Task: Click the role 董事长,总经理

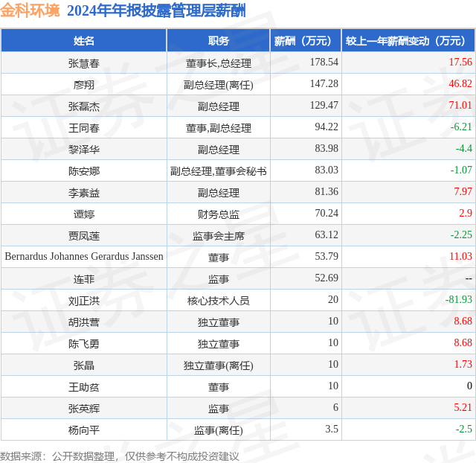Action: coord(218,63)
